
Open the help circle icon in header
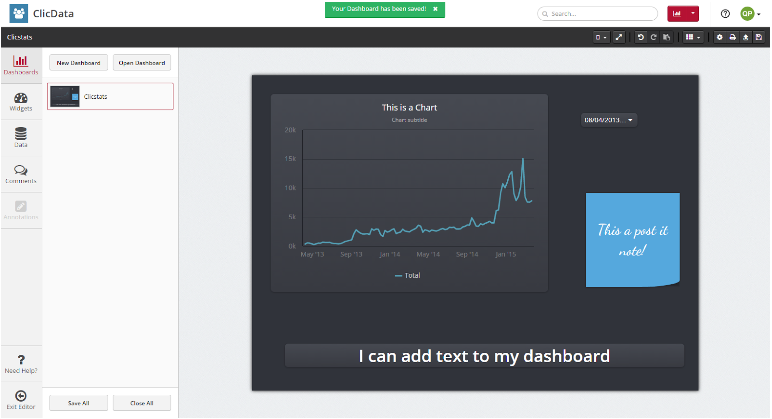725,14
